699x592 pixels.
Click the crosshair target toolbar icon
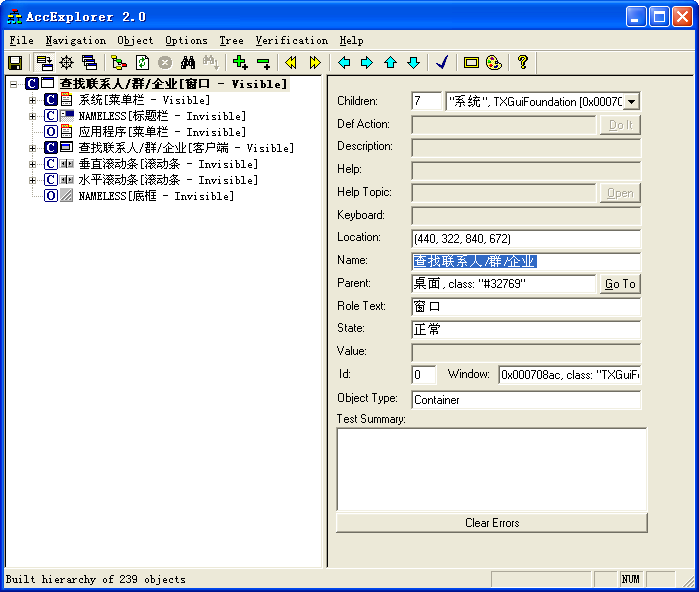click(x=67, y=63)
